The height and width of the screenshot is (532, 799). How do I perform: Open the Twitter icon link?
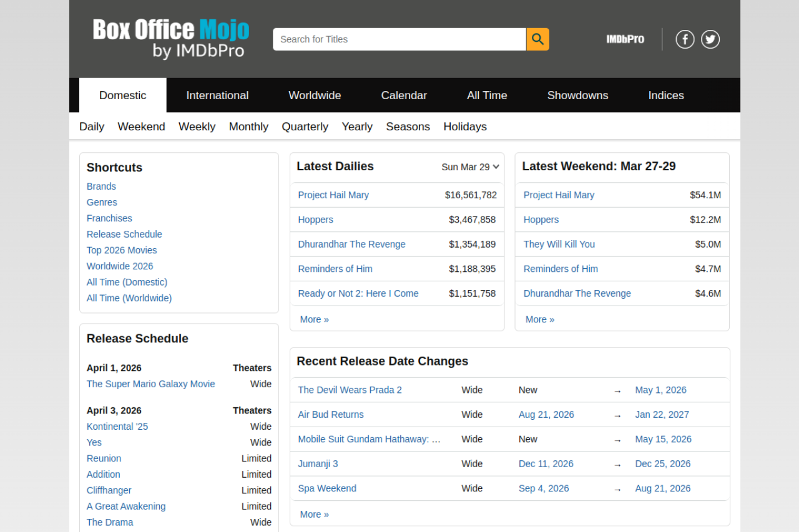pos(710,39)
